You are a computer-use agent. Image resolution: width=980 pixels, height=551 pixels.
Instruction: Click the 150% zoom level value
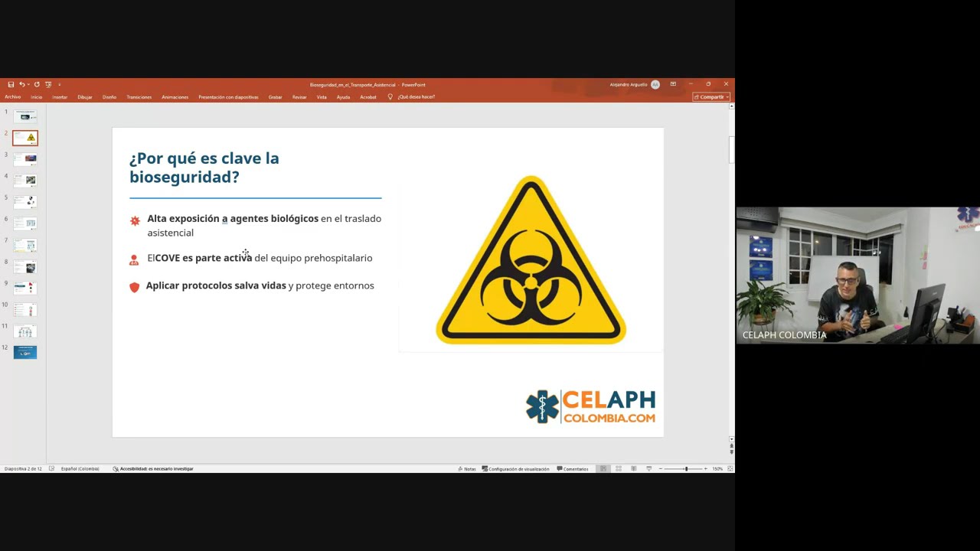pos(717,468)
